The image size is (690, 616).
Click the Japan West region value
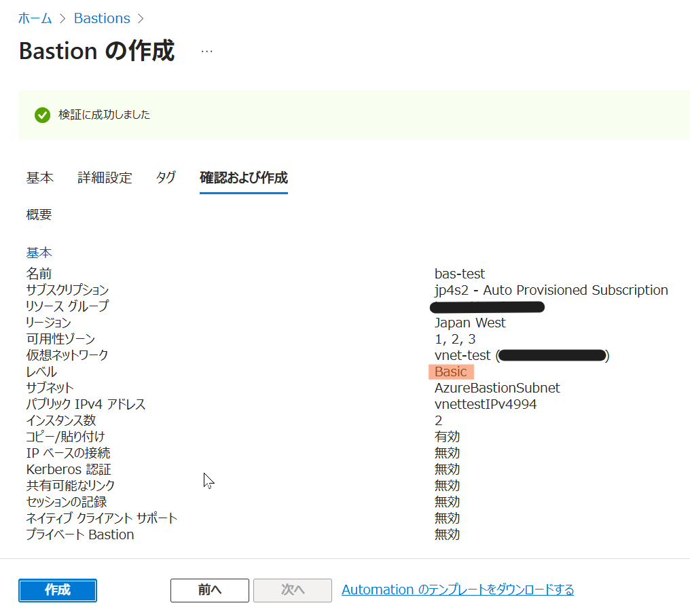click(470, 323)
